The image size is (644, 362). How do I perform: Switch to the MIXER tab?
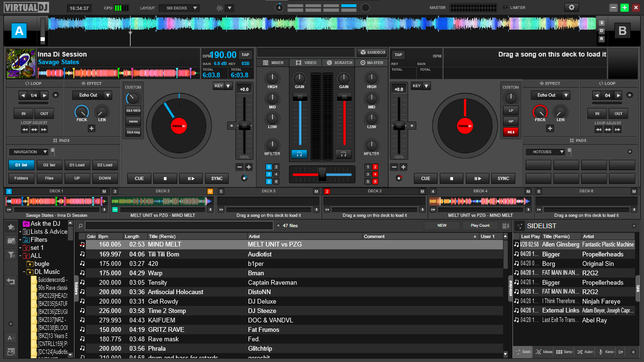(x=273, y=63)
